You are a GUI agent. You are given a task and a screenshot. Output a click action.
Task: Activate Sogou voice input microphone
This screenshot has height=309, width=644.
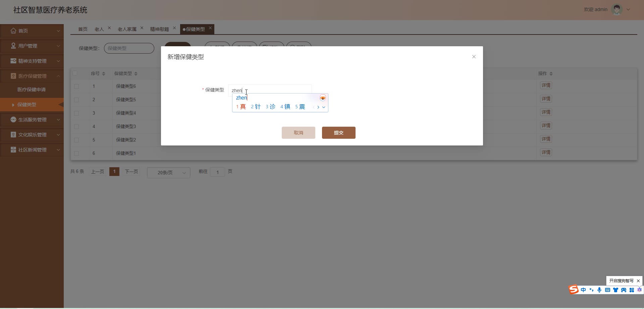[599, 290]
